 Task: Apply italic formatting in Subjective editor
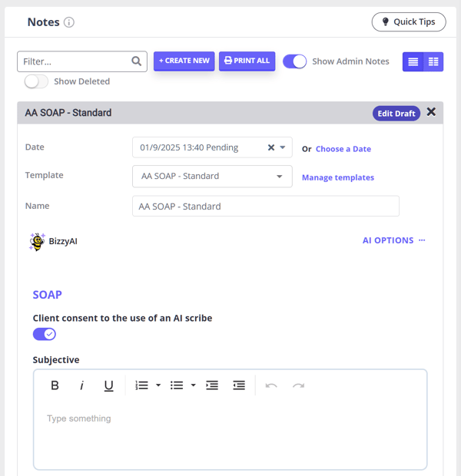(x=81, y=385)
